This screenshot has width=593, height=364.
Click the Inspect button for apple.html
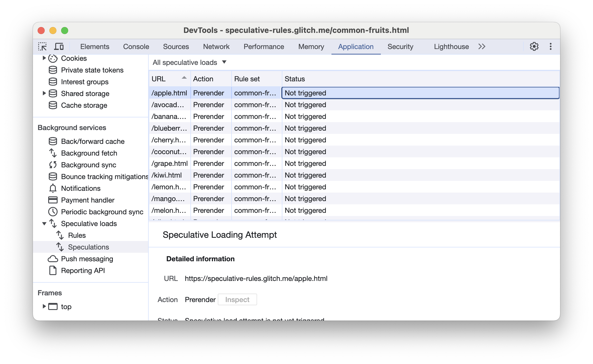(x=237, y=299)
